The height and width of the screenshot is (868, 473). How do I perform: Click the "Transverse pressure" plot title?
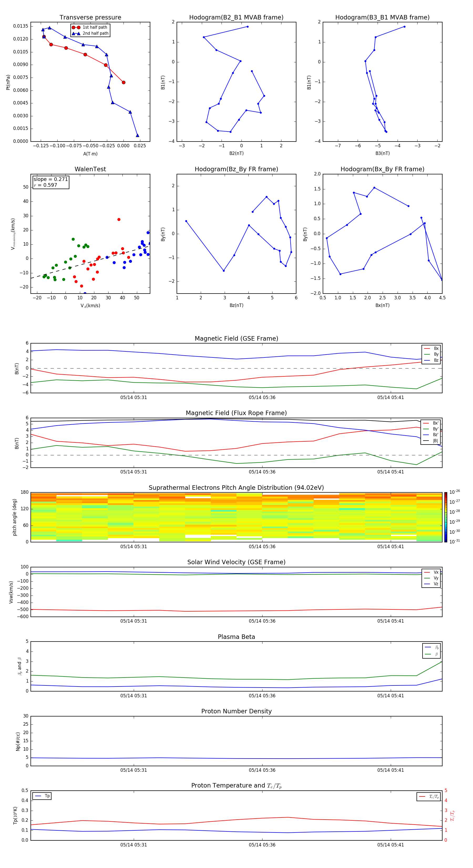tap(90, 18)
